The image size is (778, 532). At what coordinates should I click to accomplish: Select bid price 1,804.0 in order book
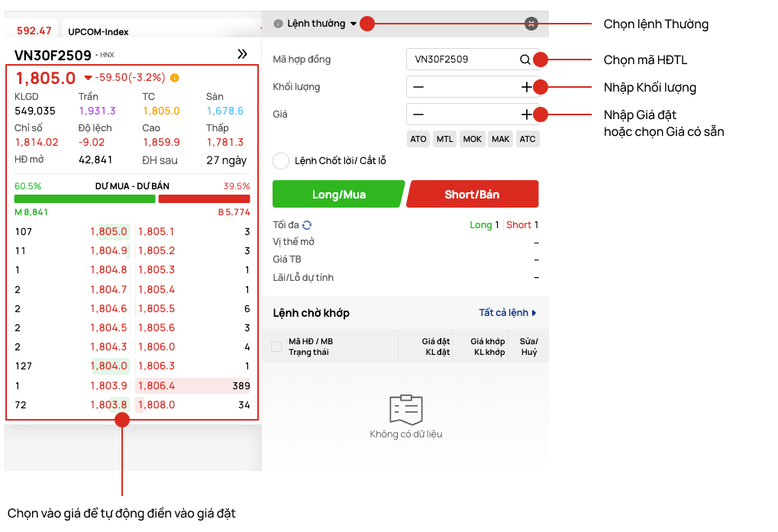[x=108, y=366]
